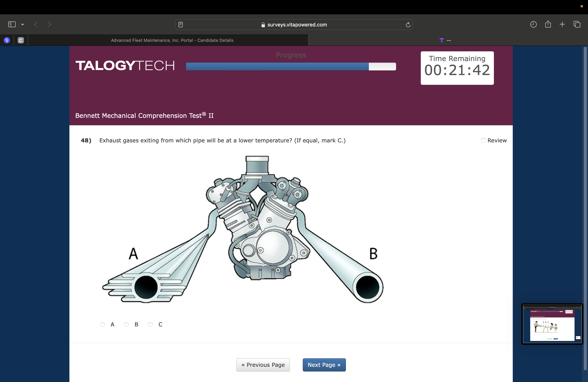Click the browser forward arrow
Screen dimensions: 588x382
click(49, 24)
